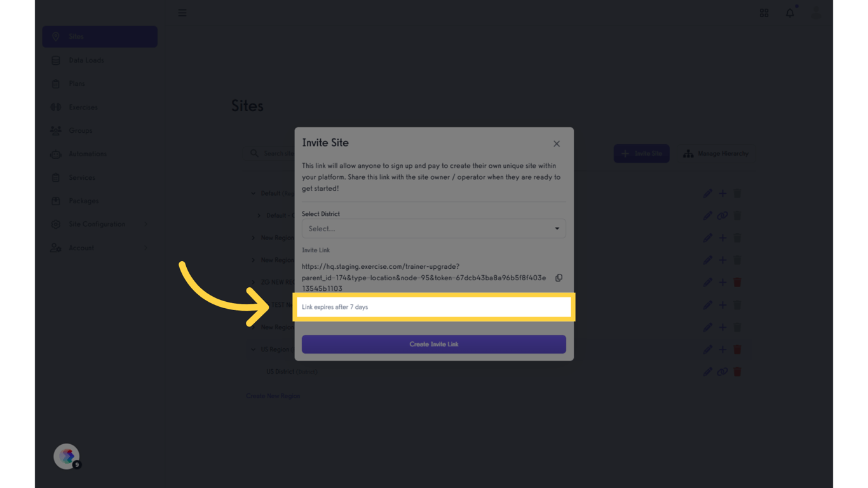Click the Create Invite Link button
This screenshot has width=868, height=488.
click(x=433, y=344)
